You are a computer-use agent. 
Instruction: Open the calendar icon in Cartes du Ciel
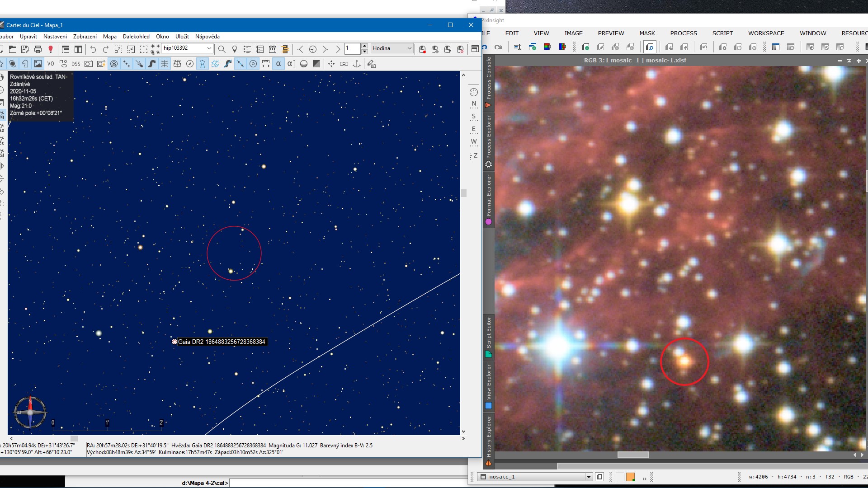point(273,49)
